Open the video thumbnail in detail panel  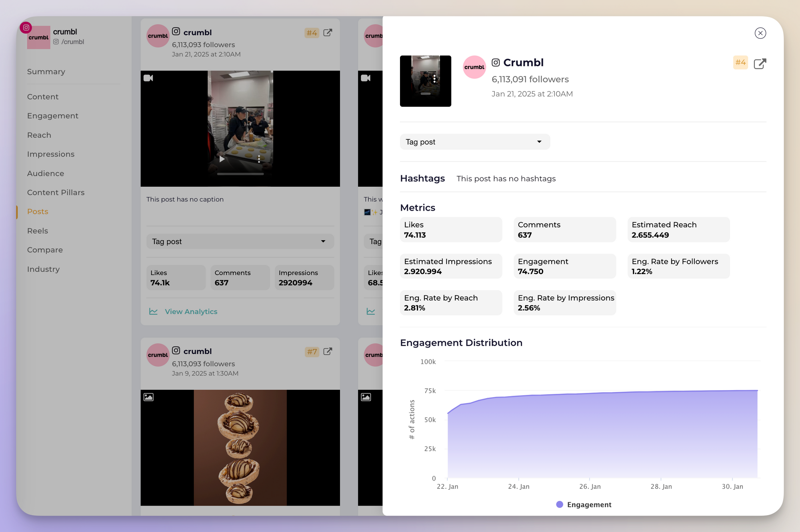coord(426,81)
